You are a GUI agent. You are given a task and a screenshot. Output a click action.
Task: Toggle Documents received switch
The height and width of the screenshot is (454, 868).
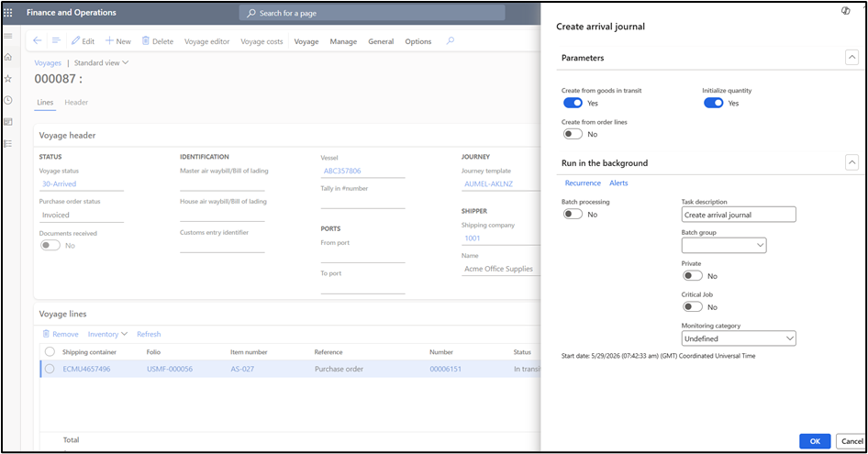click(x=50, y=245)
